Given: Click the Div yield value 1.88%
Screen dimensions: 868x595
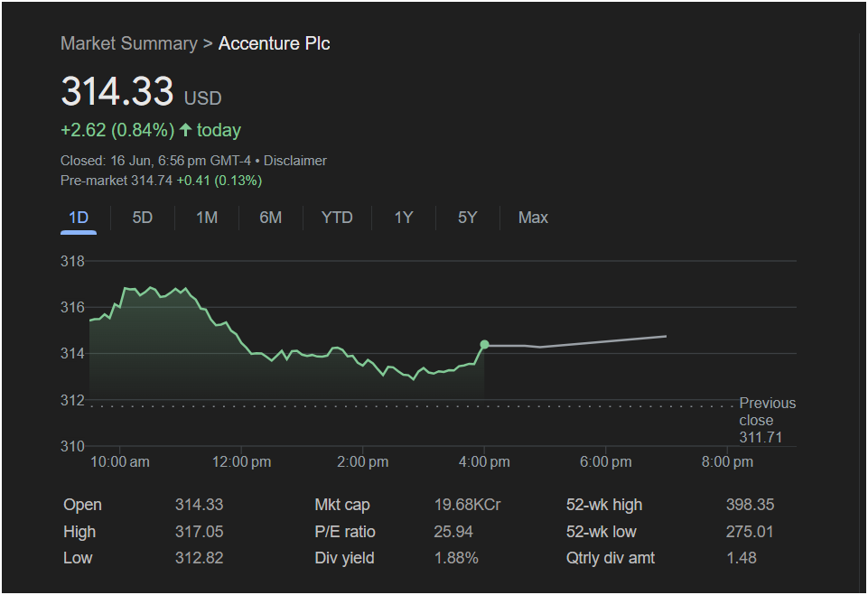Looking at the screenshot, I should 456,558.
